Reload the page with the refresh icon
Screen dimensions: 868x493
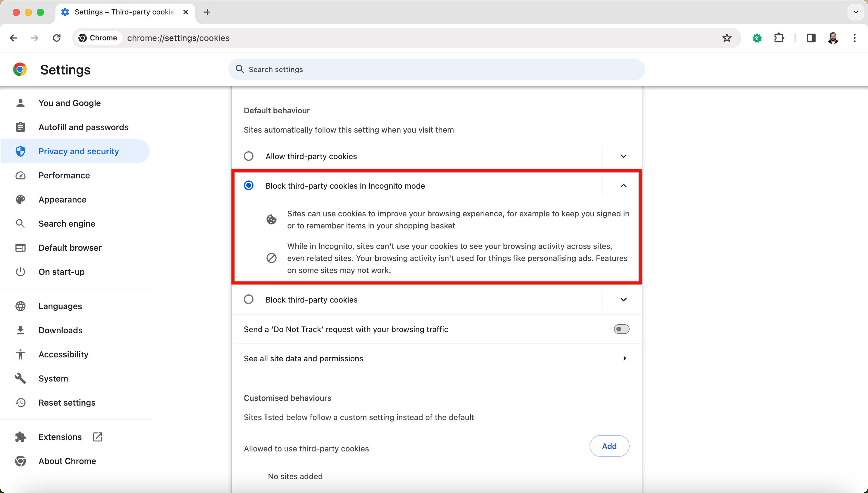coord(57,38)
